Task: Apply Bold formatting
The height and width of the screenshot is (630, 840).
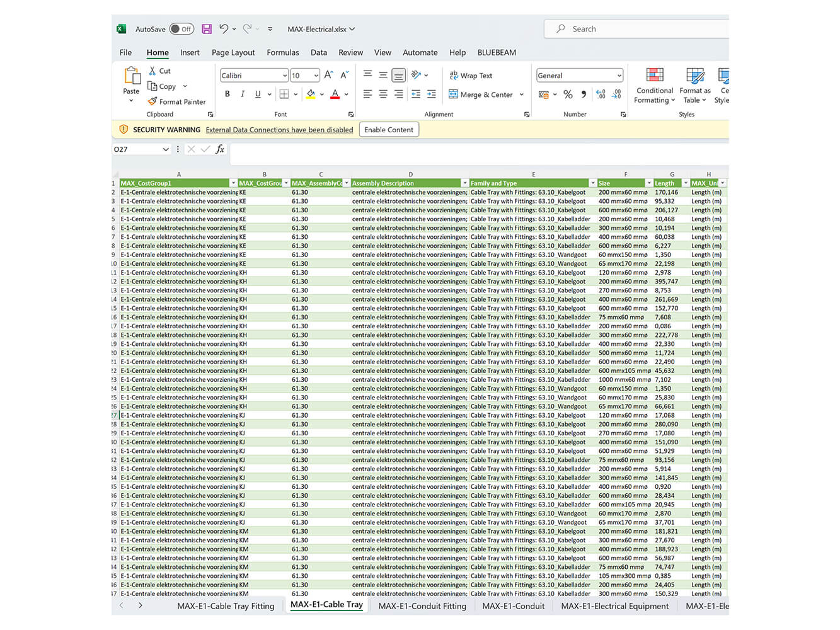Action: coord(227,94)
